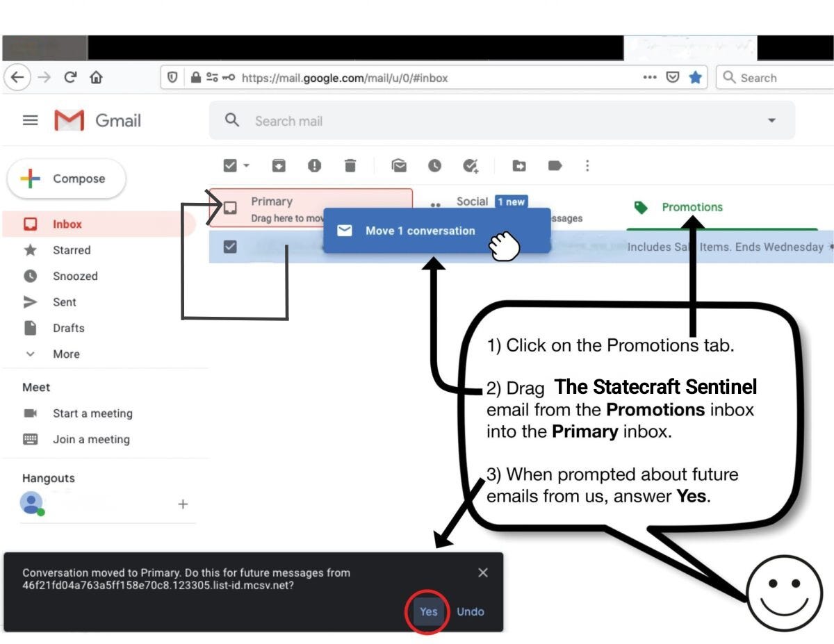The image size is (834, 644).
Task: Click Join a meeting
Action: (x=91, y=439)
